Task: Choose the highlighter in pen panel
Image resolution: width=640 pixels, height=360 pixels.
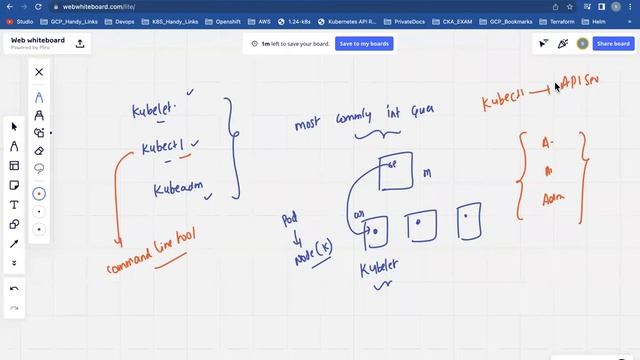Action: (x=39, y=116)
